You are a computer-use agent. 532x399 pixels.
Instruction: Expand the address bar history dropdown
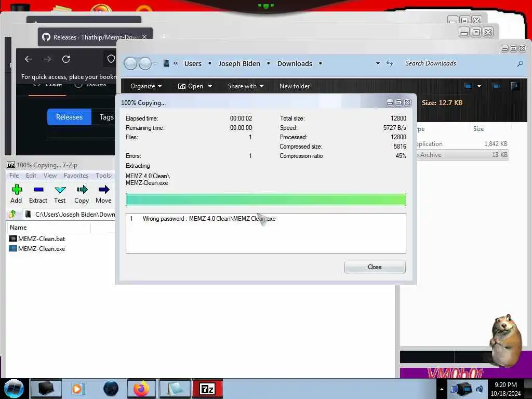[x=378, y=63]
